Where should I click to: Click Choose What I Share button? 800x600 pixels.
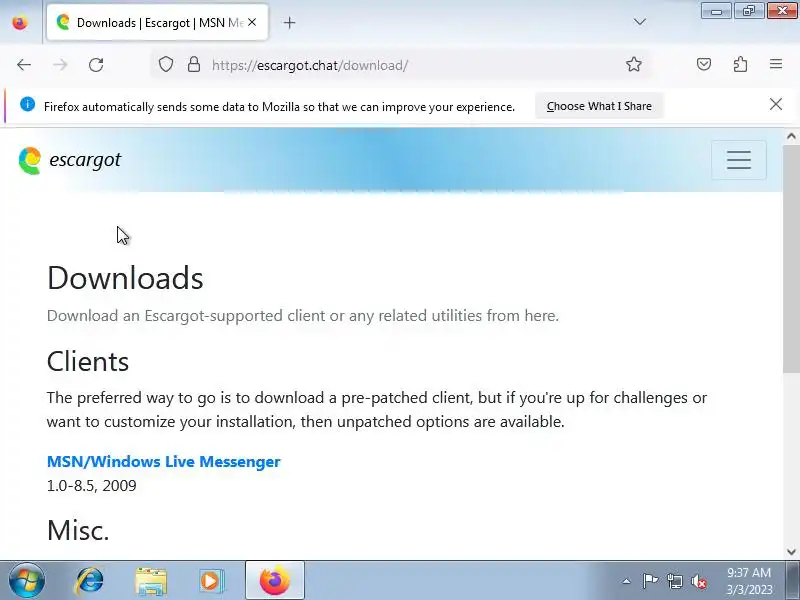click(599, 106)
